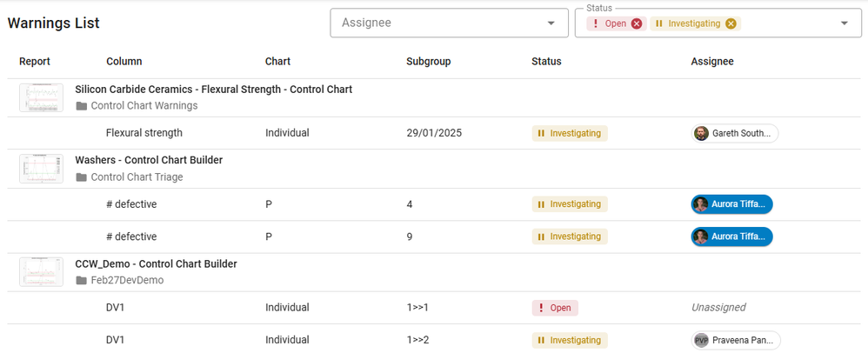This screenshot has height=353, width=868.
Task: Open the Washers Control Chart thumbnail
Action: 41,169
